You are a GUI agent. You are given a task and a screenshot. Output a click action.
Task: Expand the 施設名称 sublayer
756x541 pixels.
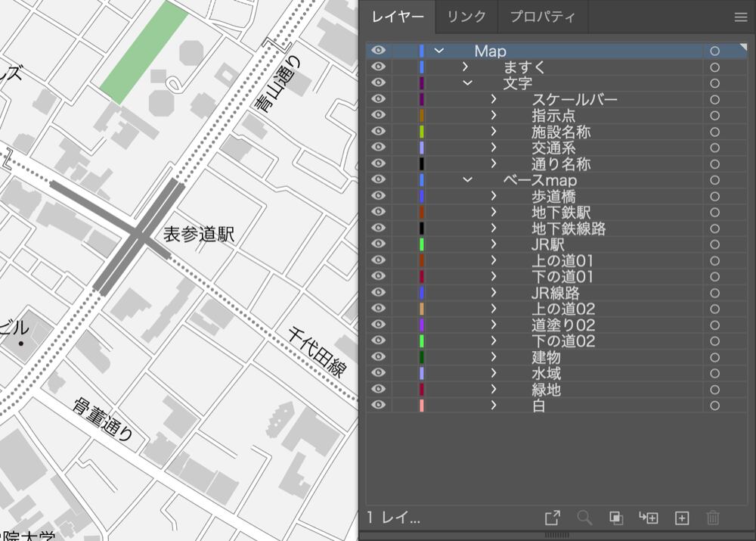(493, 132)
